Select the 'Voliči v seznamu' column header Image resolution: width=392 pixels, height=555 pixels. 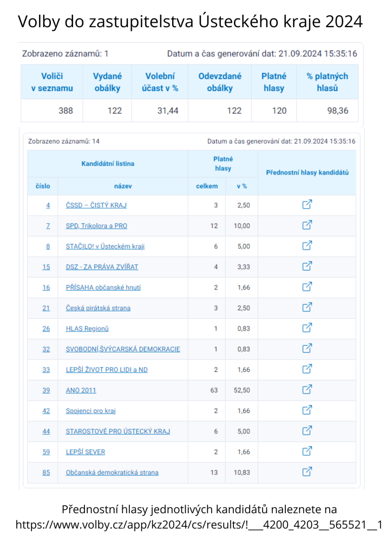[52, 82]
